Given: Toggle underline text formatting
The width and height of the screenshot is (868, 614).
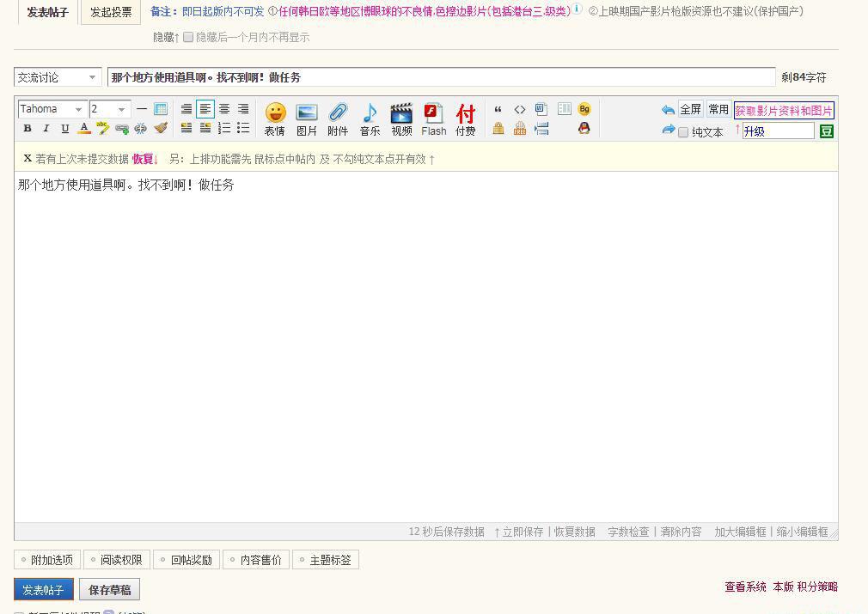Looking at the screenshot, I should coord(65,128).
